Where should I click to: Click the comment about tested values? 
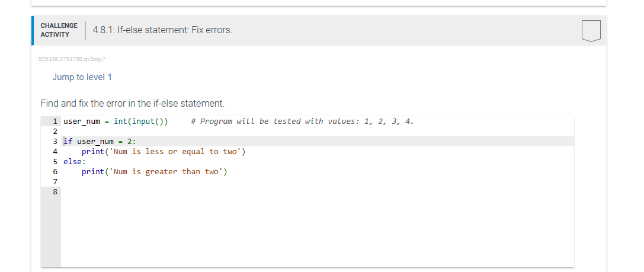pos(302,121)
